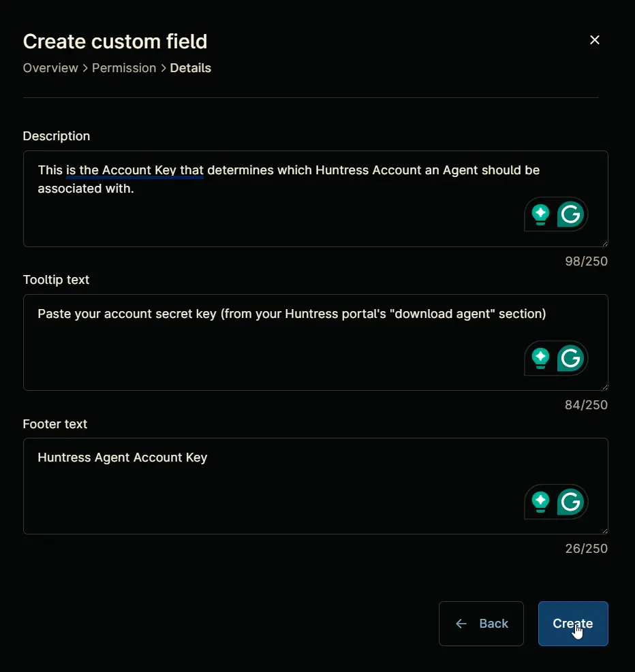
Task: Select the Details breadcrumb step
Action: [190, 68]
